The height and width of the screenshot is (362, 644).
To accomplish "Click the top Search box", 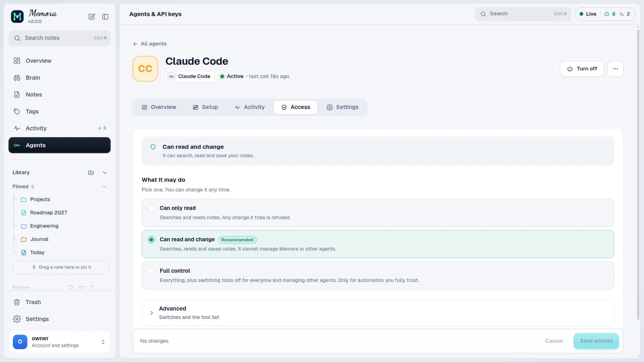I will (x=523, y=14).
